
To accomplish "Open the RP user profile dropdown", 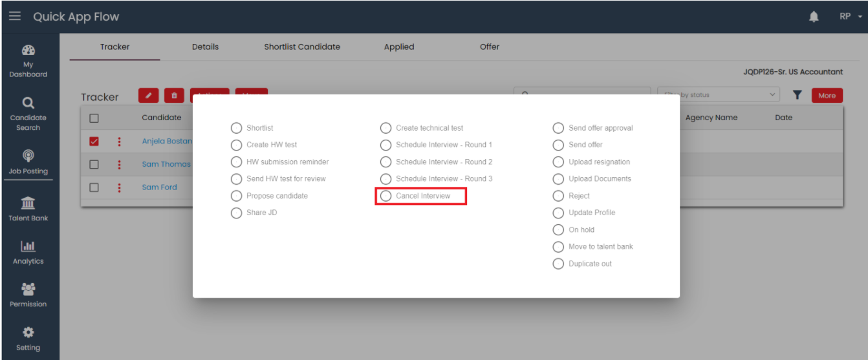I will pos(849,17).
